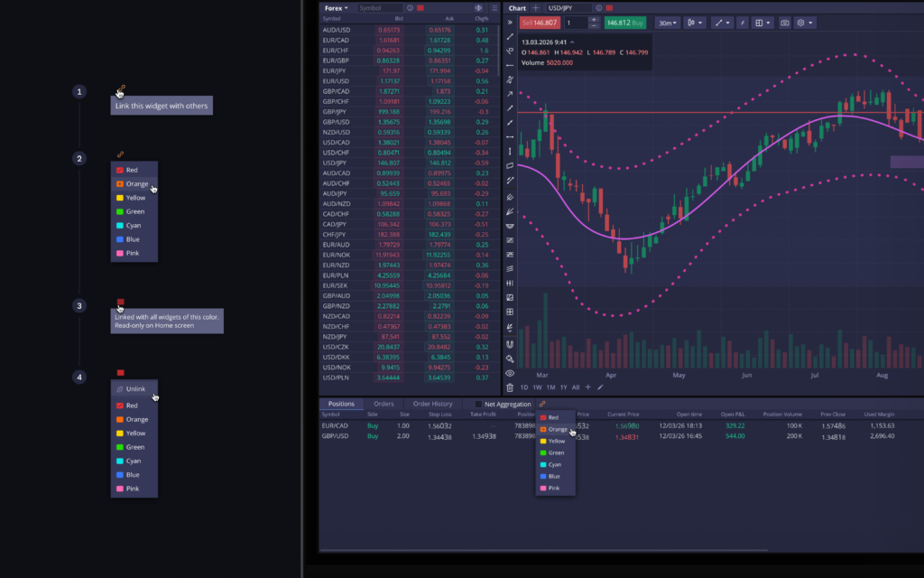
Task: Enable the Net Aggregation checkbox
Action: click(x=477, y=404)
